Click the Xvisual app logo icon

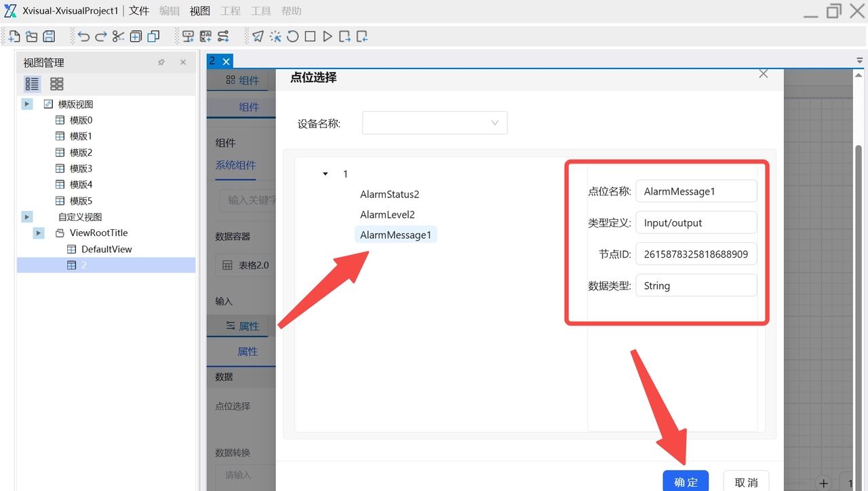pyautogui.click(x=10, y=11)
